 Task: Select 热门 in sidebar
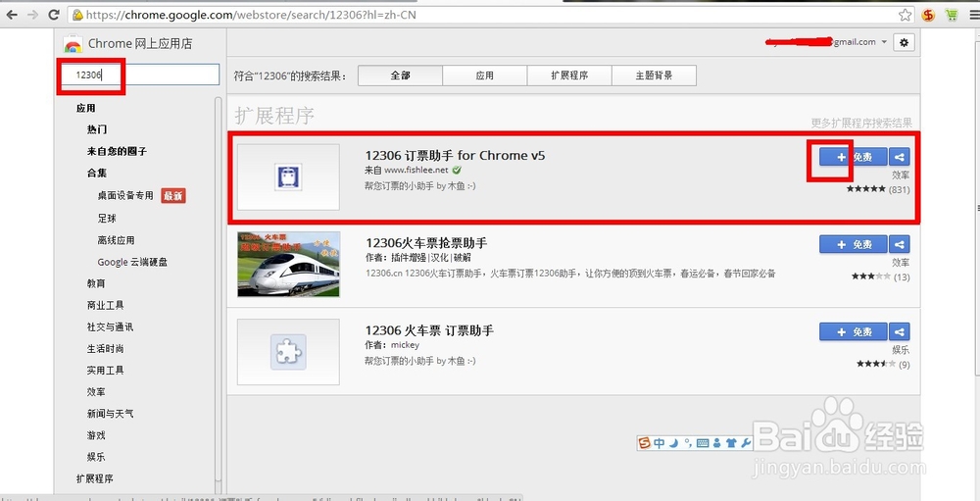click(x=97, y=129)
